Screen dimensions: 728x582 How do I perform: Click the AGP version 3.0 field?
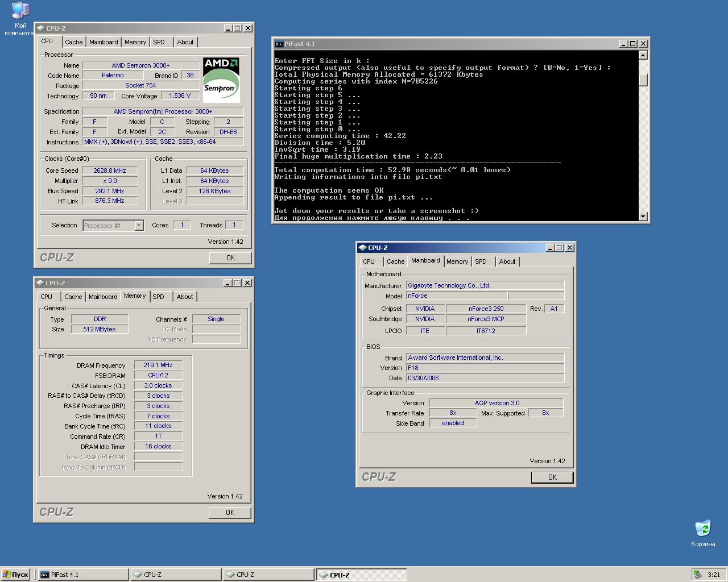pyautogui.click(x=497, y=403)
